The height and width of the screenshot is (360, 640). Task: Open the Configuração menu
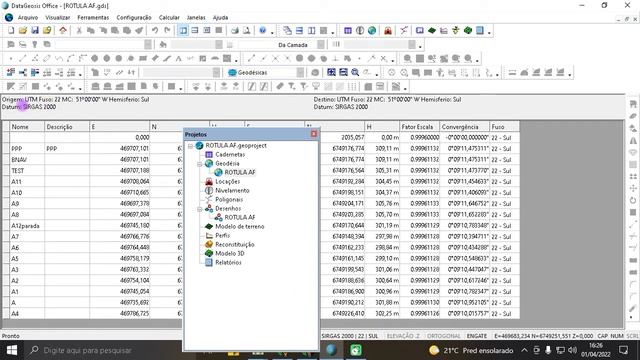pos(134,18)
